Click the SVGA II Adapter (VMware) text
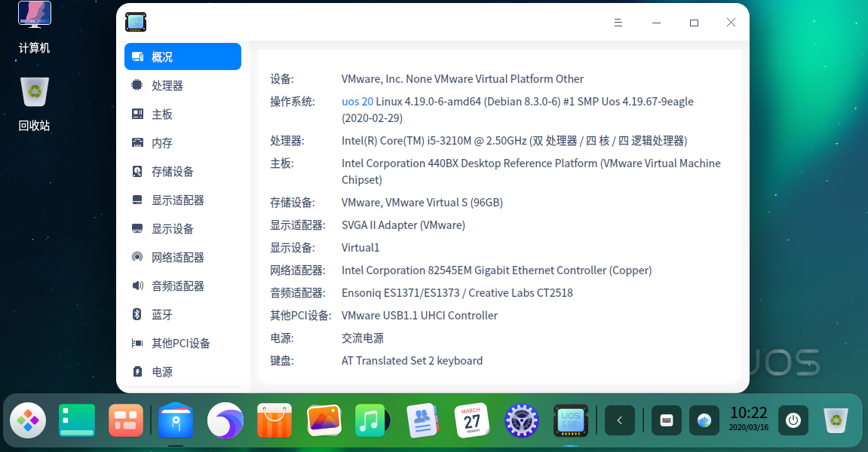The image size is (868, 452). coord(403,225)
